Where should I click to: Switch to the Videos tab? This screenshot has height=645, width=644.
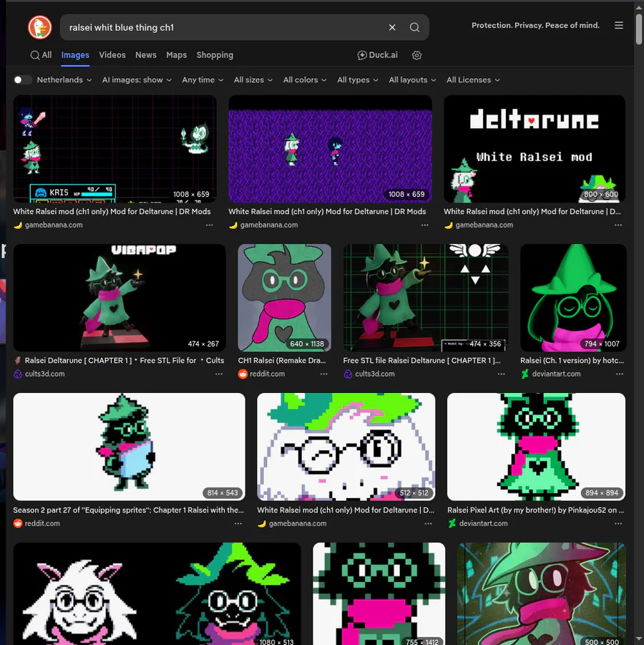112,55
